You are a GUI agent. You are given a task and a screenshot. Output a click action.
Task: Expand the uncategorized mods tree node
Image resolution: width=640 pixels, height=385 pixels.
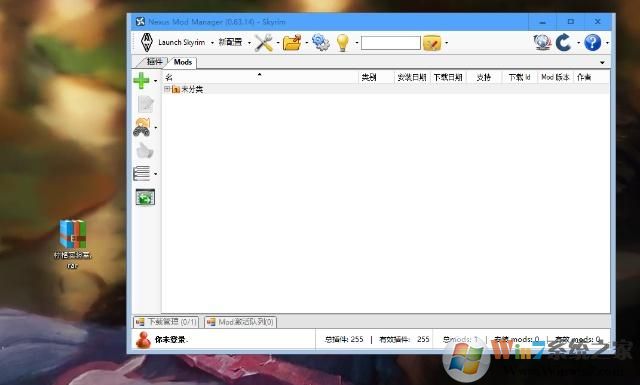pos(167,89)
